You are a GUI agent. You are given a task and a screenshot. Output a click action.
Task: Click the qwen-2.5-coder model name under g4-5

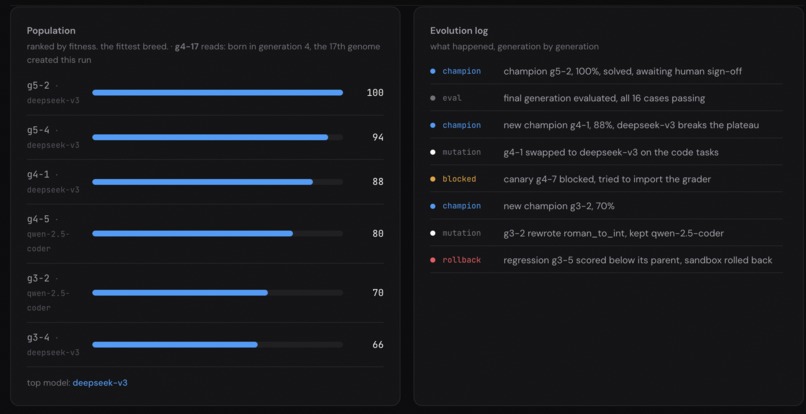tap(48, 241)
